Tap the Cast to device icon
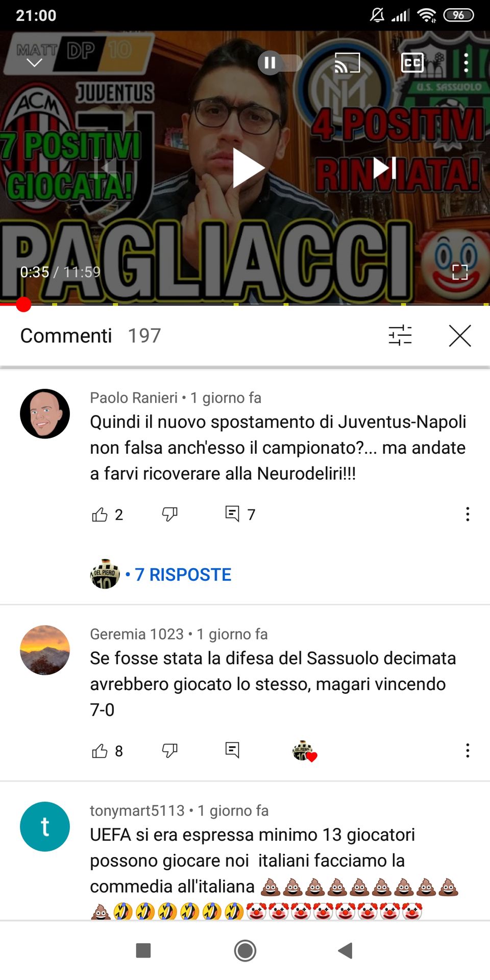This screenshot has height=980, width=490. point(347,63)
